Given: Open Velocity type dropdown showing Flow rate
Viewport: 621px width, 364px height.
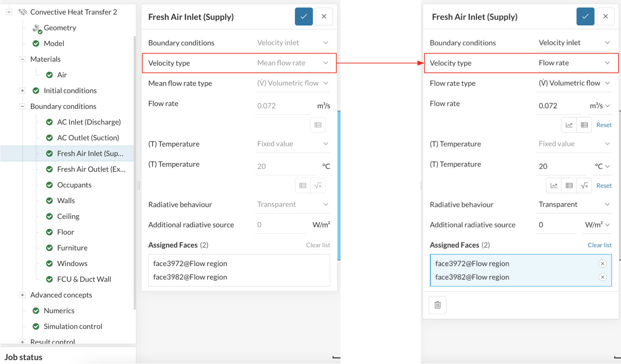Looking at the screenshot, I should pyautogui.click(x=574, y=63).
